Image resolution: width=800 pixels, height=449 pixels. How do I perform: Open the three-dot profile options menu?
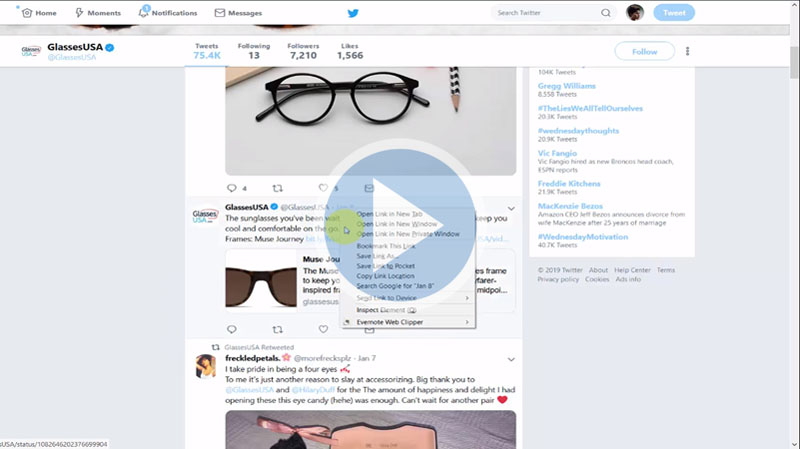point(688,51)
